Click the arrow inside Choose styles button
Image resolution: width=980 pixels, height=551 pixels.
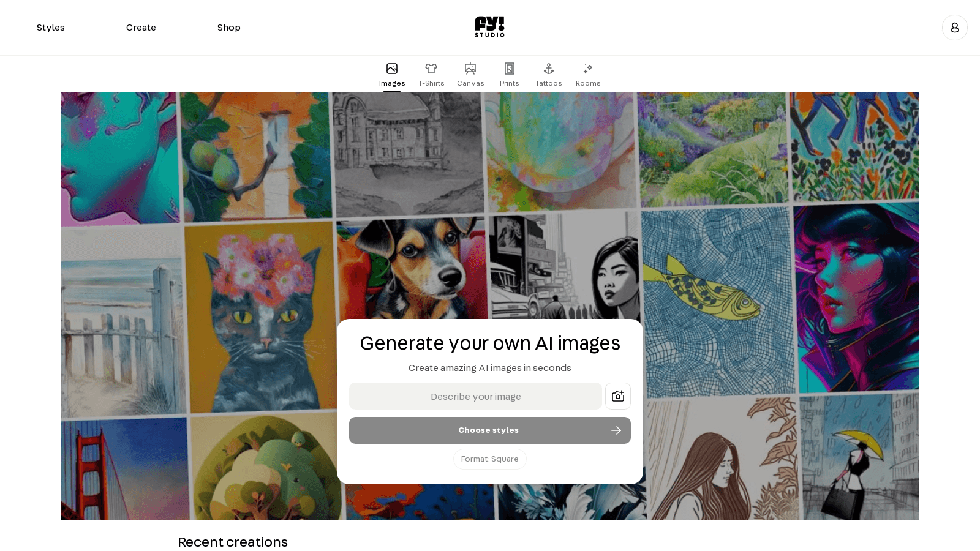(616, 430)
